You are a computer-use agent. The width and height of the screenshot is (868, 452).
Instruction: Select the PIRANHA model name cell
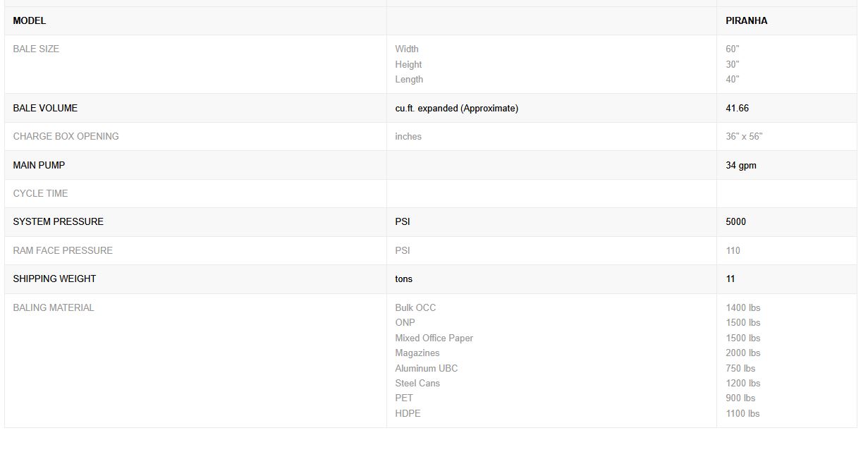click(746, 21)
